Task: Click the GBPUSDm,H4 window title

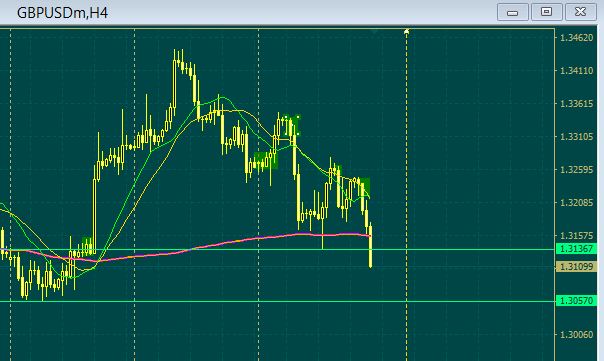Action: (62, 13)
